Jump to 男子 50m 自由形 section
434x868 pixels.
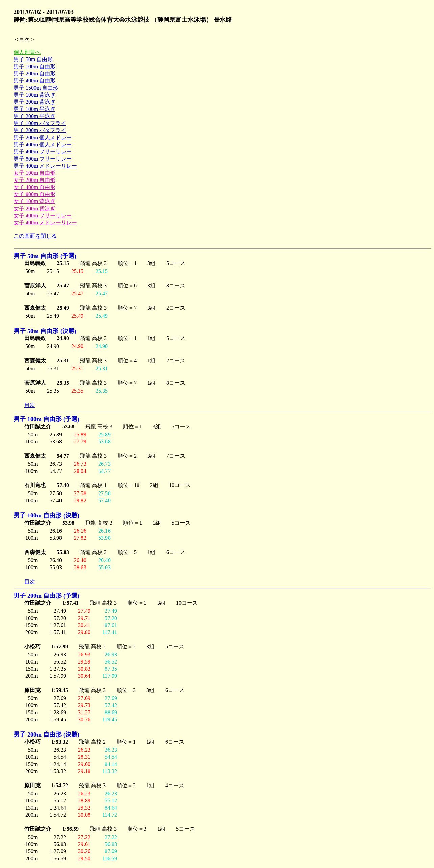tap(33, 59)
